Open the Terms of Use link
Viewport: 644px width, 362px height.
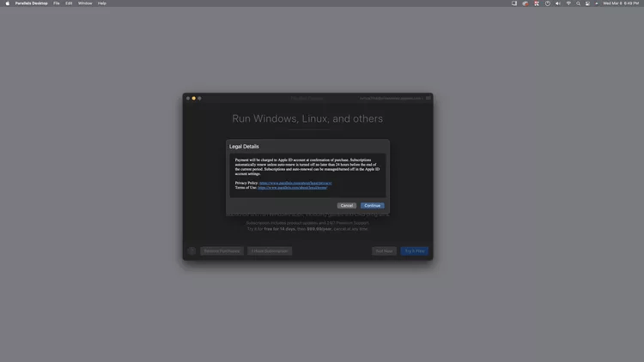point(293,188)
